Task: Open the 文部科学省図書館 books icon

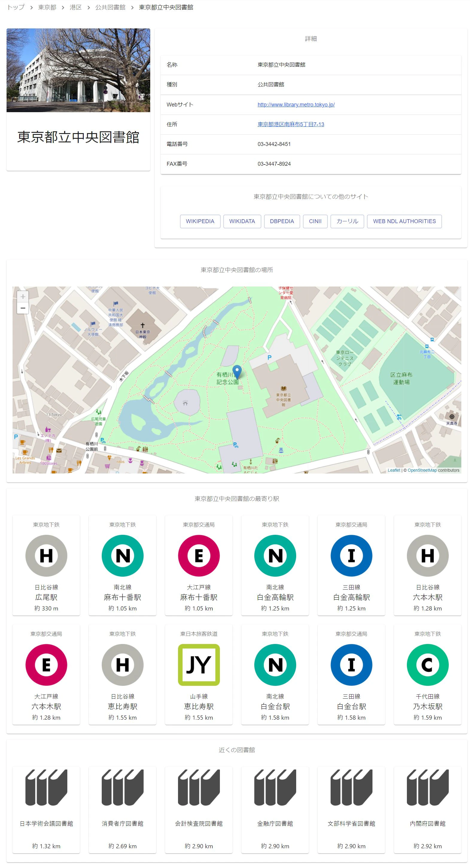Action: [x=352, y=788]
